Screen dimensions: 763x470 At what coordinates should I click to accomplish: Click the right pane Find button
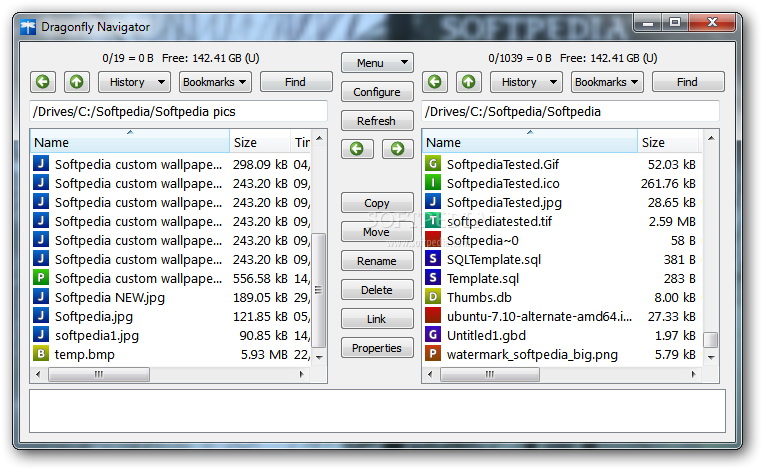click(688, 82)
